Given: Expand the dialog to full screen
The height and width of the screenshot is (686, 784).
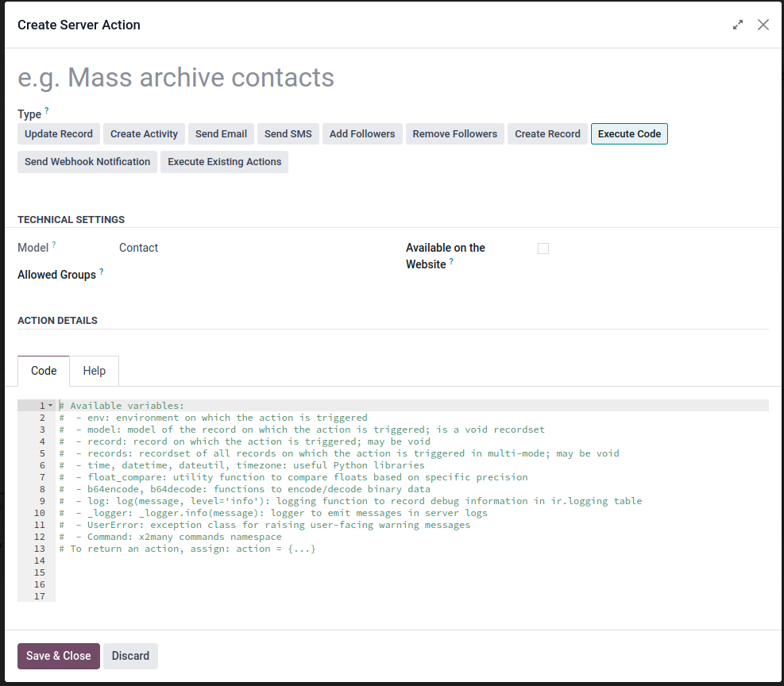Looking at the screenshot, I should pyautogui.click(x=737, y=25).
